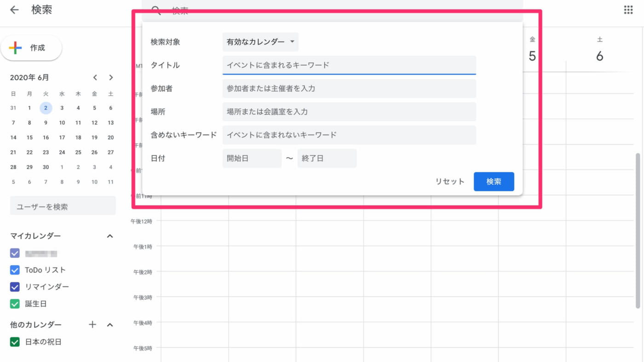
Task: Click the 2020年 6月 month label
Action: pyautogui.click(x=29, y=77)
